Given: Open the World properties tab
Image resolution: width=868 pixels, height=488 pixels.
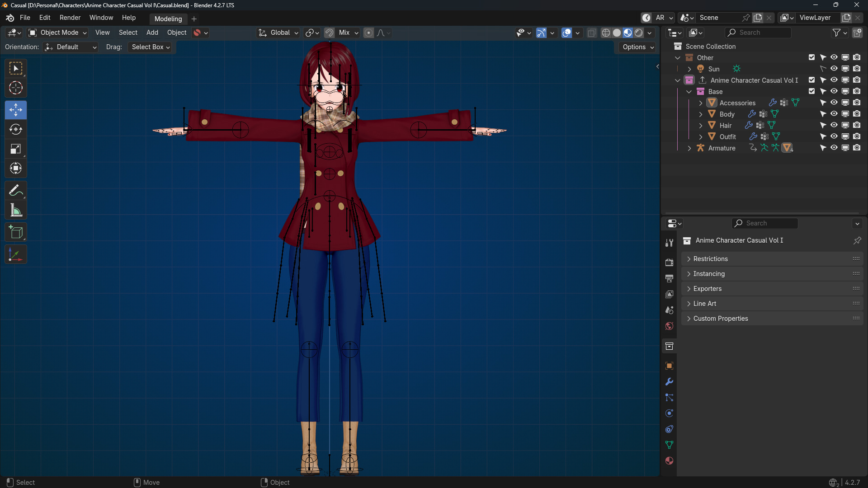Looking at the screenshot, I should [670, 326].
